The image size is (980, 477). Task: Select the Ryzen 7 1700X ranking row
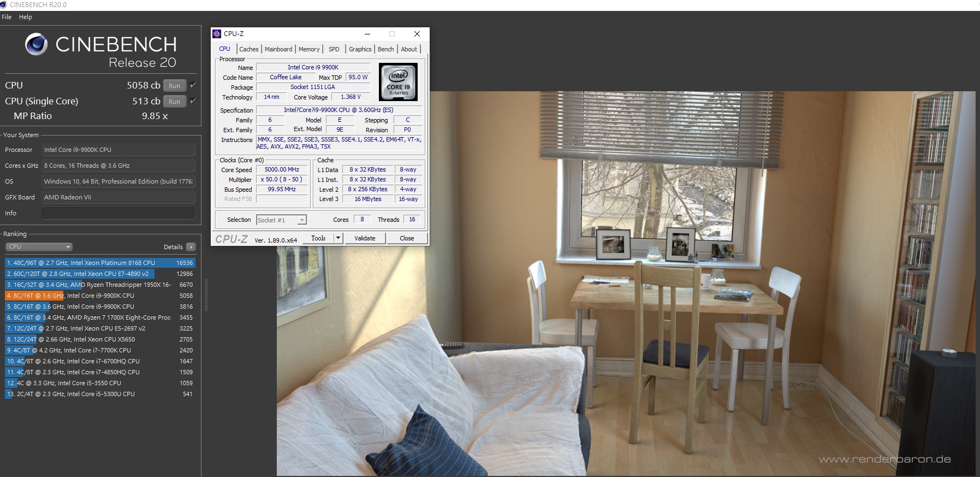[100, 317]
